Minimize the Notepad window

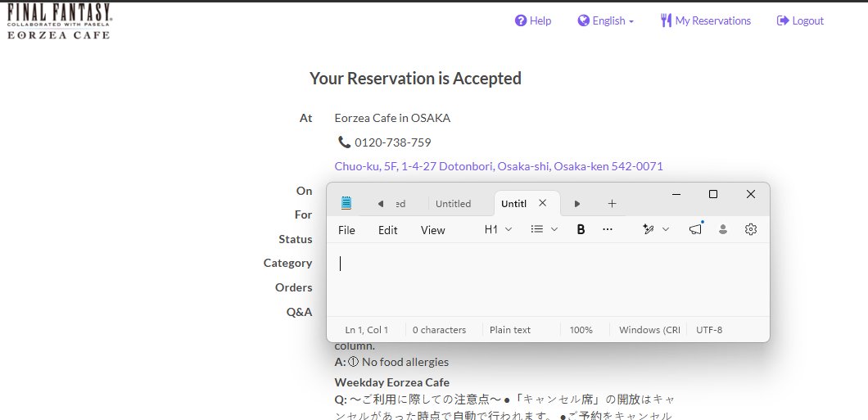tap(676, 194)
